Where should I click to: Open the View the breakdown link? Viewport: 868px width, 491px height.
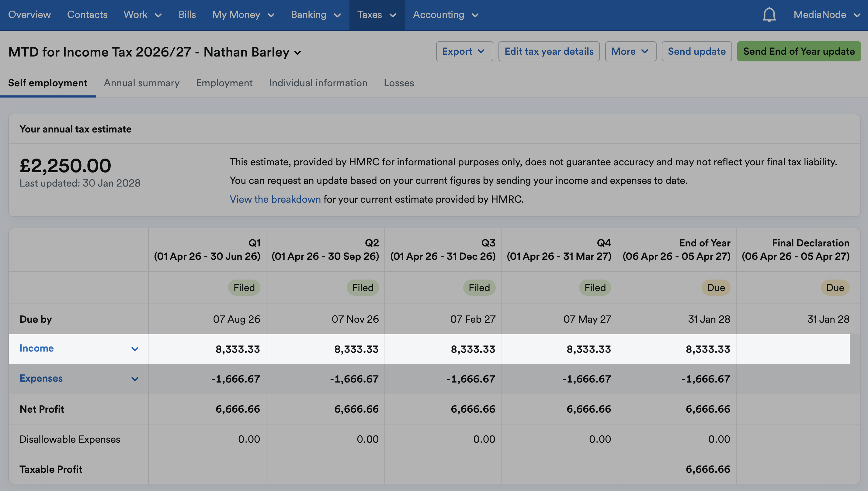coord(275,199)
